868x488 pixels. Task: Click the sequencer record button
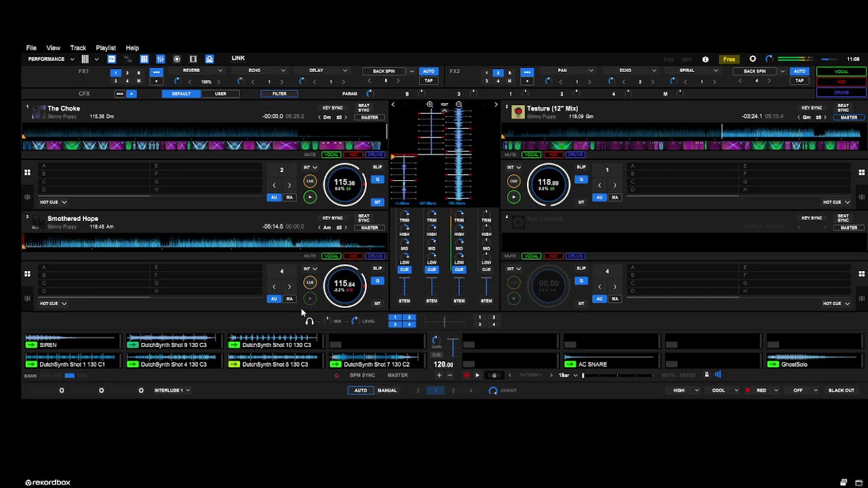[467, 375]
